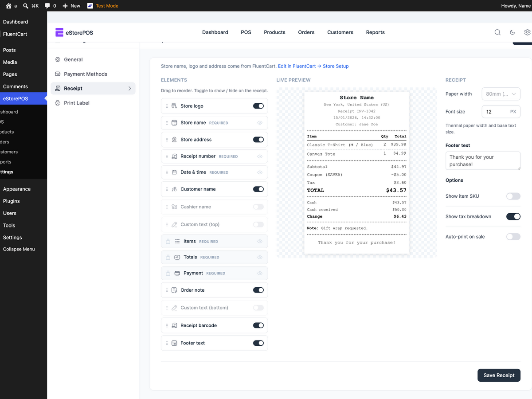The width and height of the screenshot is (532, 399).
Task: Open the header search magnifier icon
Action: click(x=497, y=32)
